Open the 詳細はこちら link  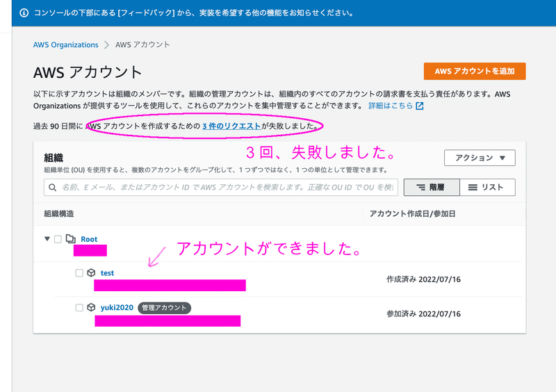[391, 106]
